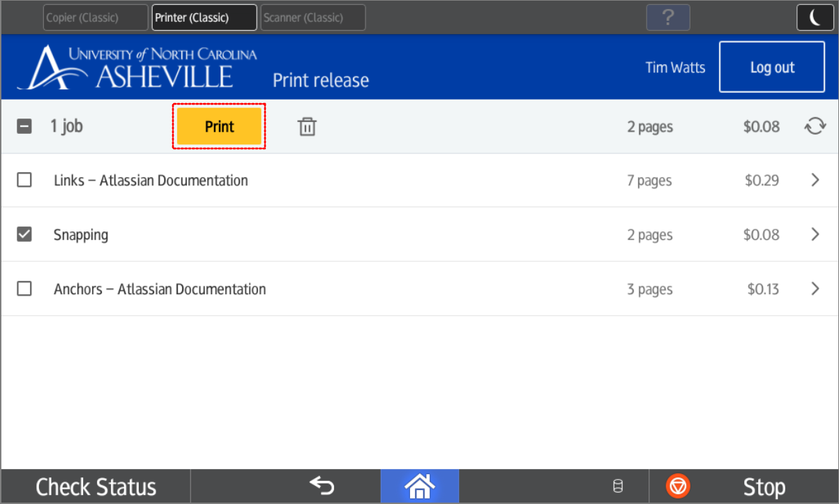Image resolution: width=839 pixels, height=504 pixels.
Task: Switch to Copier (Classic) tab
Action: (96, 18)
